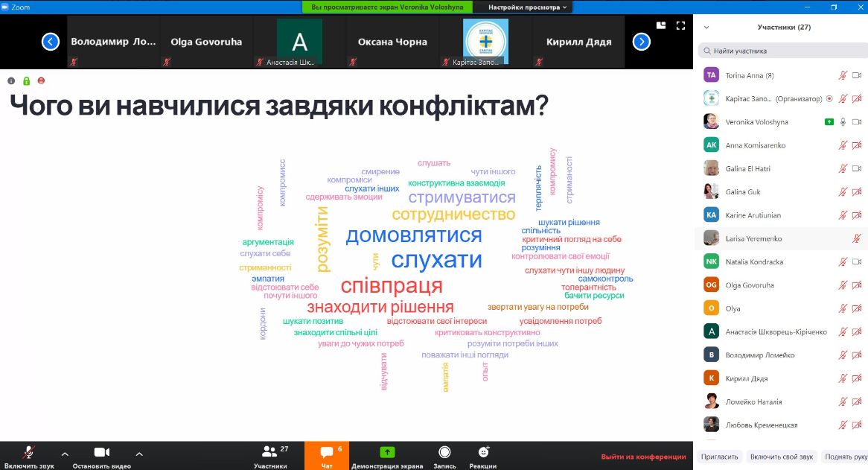Image resolution: width=868 pixels, height=470 pixels.
Task: Click the red recording indicator dot
Action: 41,81
